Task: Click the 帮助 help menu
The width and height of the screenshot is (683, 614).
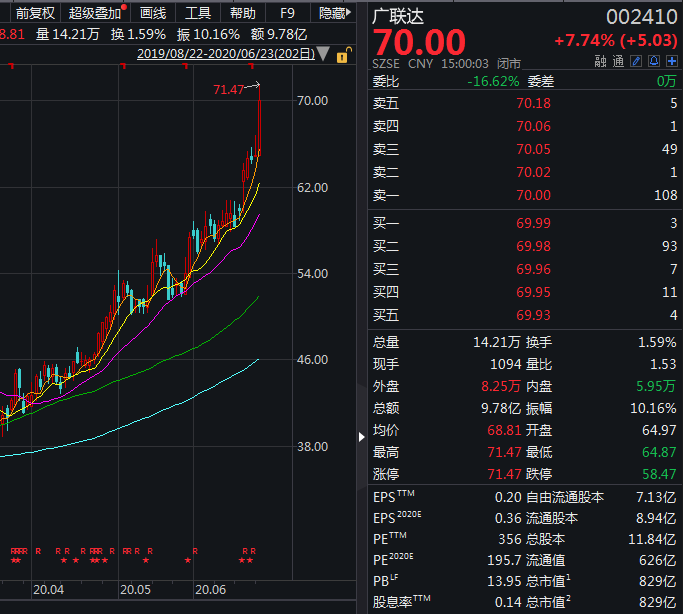Action: coord(242,13)
